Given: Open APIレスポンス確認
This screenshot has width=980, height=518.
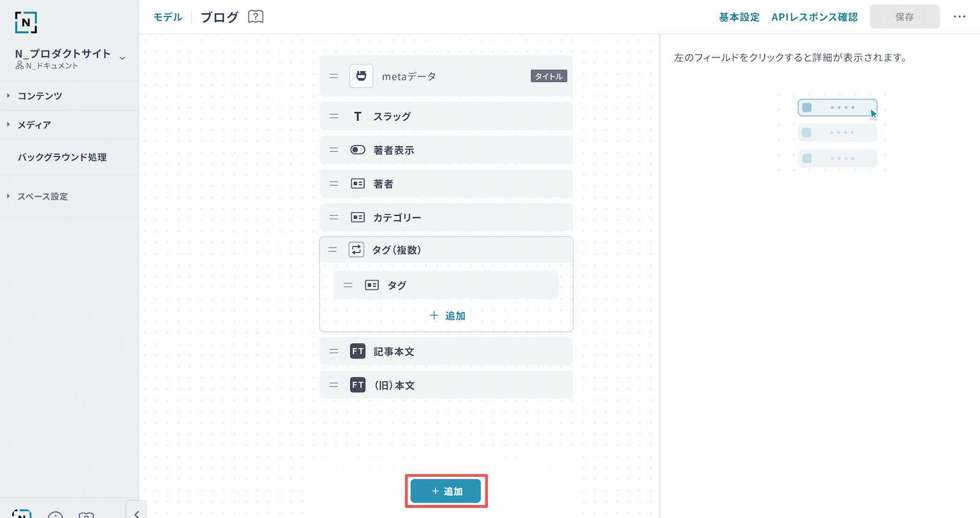Looking at the screenshot, I should tap(814, 17).
